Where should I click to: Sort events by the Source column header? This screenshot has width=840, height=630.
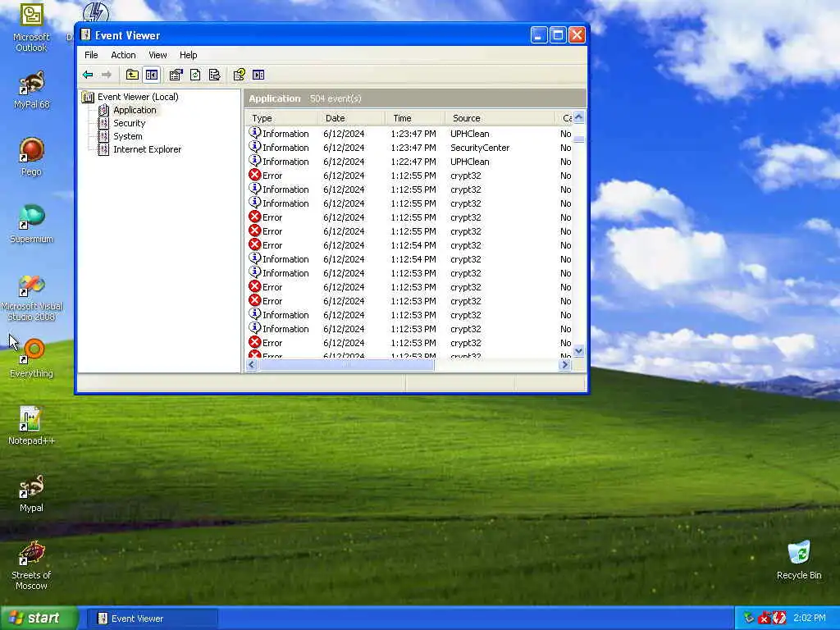tap(500, 118)
